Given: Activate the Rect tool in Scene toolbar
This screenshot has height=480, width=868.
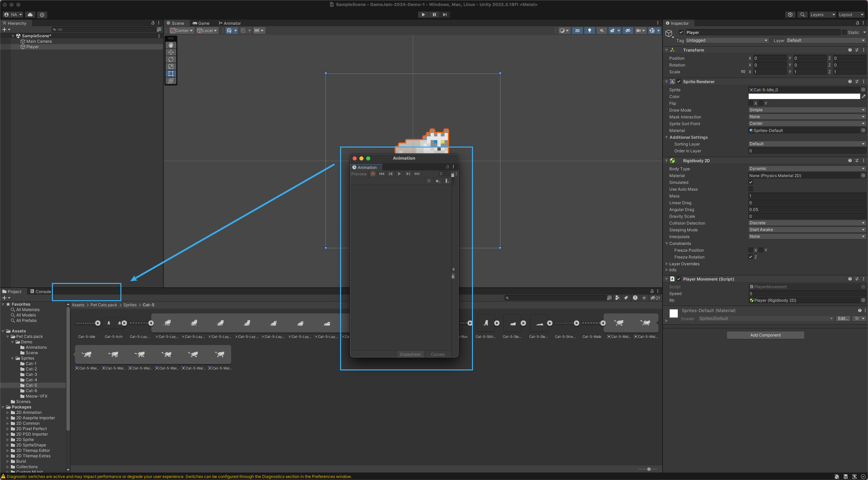Looking at the screenshot, I should click(x=171, y=74).
